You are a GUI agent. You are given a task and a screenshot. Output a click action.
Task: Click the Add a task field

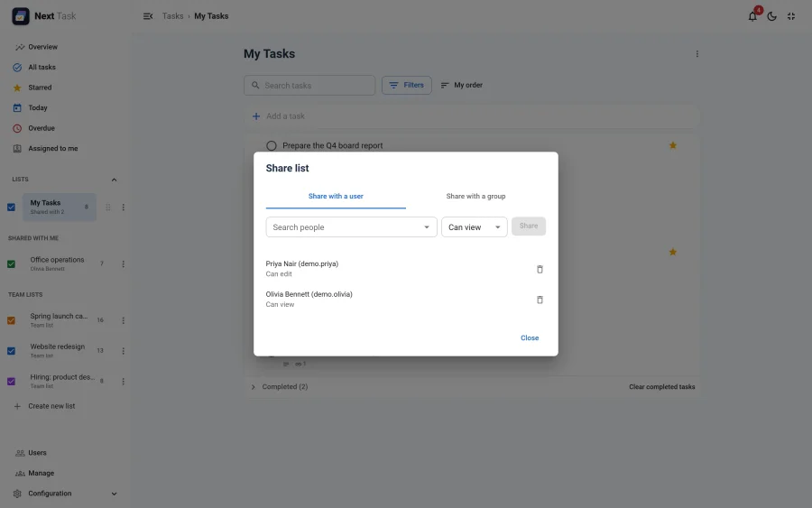coord(471,116)
